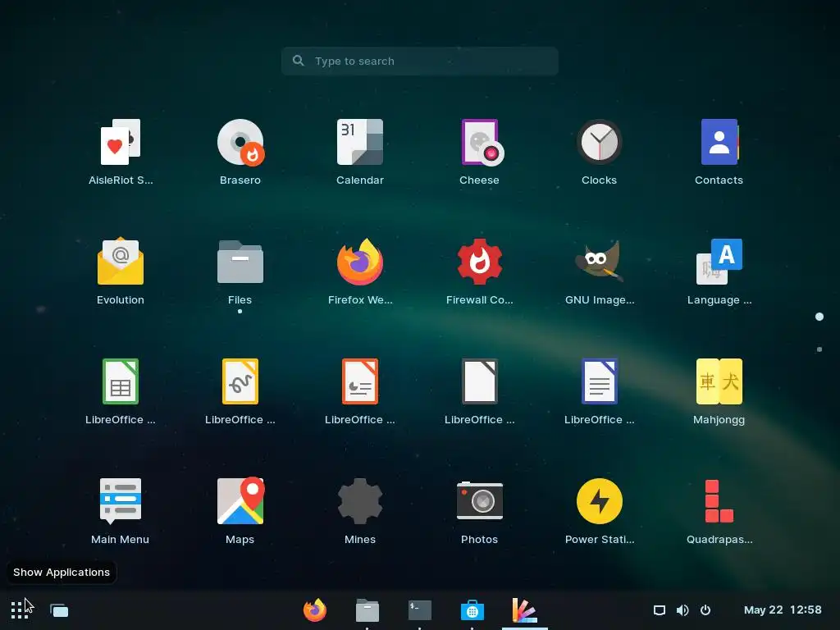The image size is (840, 630).
Task: Open Firewall Configuration
Action: click(479, 272)
